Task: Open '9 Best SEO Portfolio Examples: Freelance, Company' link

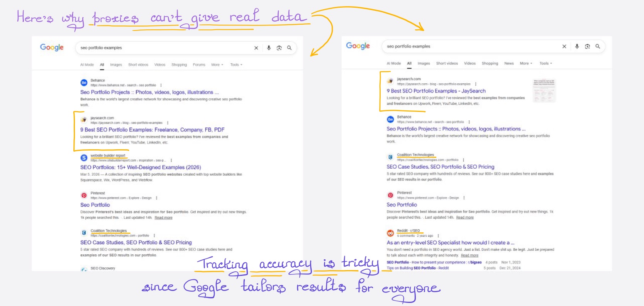Action: coord(152,130)
